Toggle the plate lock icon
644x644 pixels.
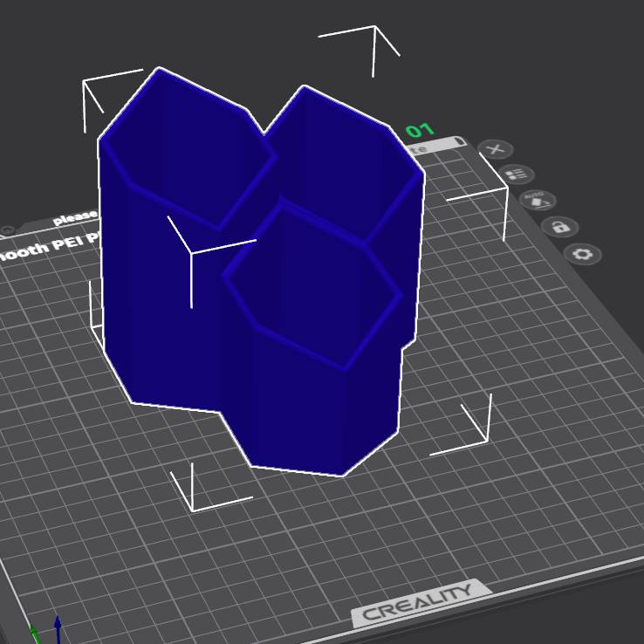pos(560,227)
